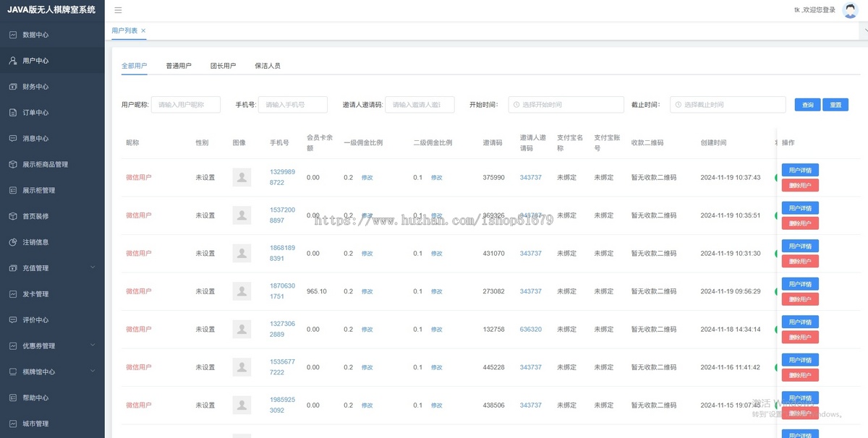Click the 重置 reset button
This screenshot has width=868, height=438.
(835, 105)
